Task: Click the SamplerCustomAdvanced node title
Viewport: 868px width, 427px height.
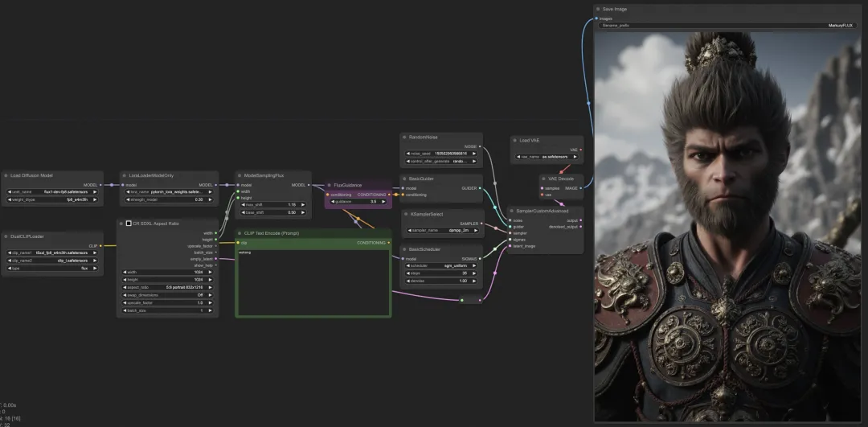Action: coord(542,211)
